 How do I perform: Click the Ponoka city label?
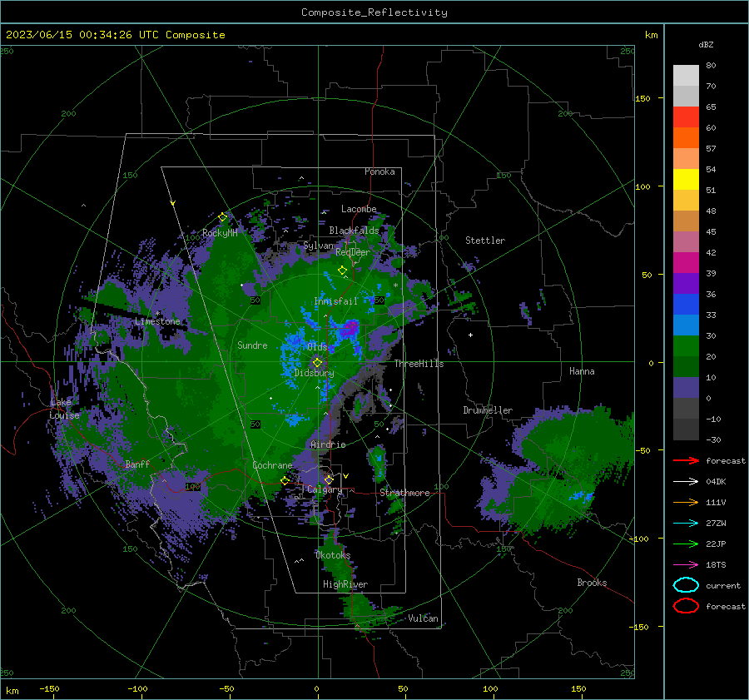(x=379, y=171)
